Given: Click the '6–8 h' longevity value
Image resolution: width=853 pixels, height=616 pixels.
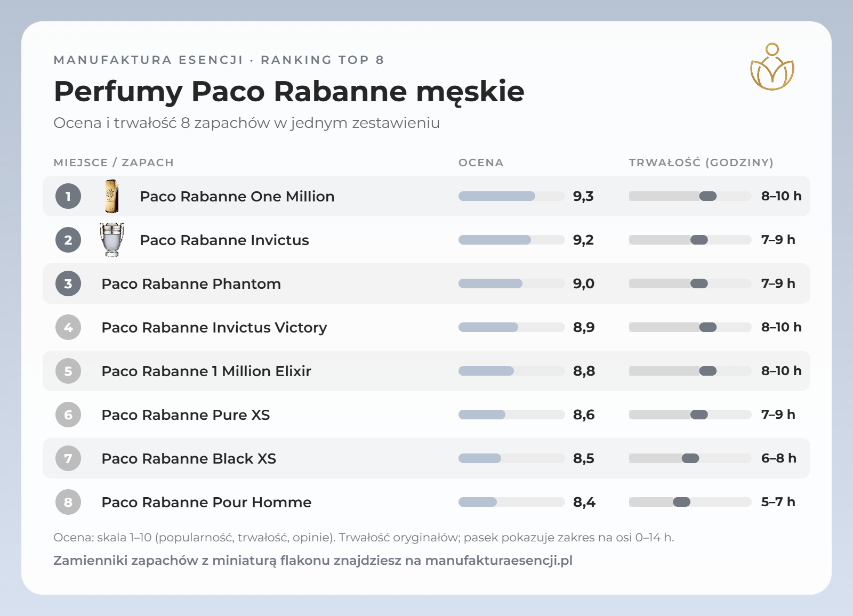Looking at the screenshot, I should 778,458.
